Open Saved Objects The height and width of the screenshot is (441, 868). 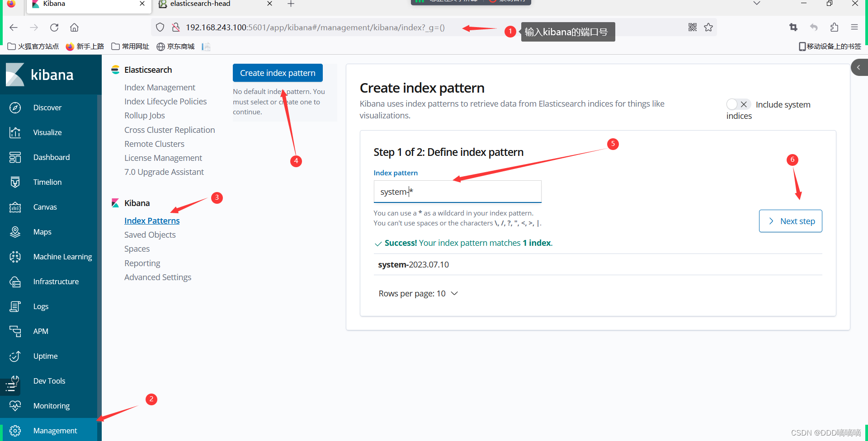[150, 235]
